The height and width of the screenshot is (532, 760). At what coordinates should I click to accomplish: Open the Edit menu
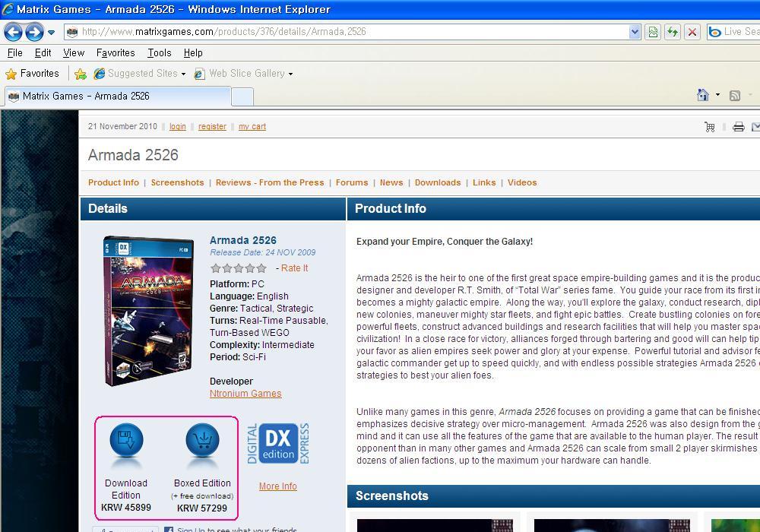43,52
